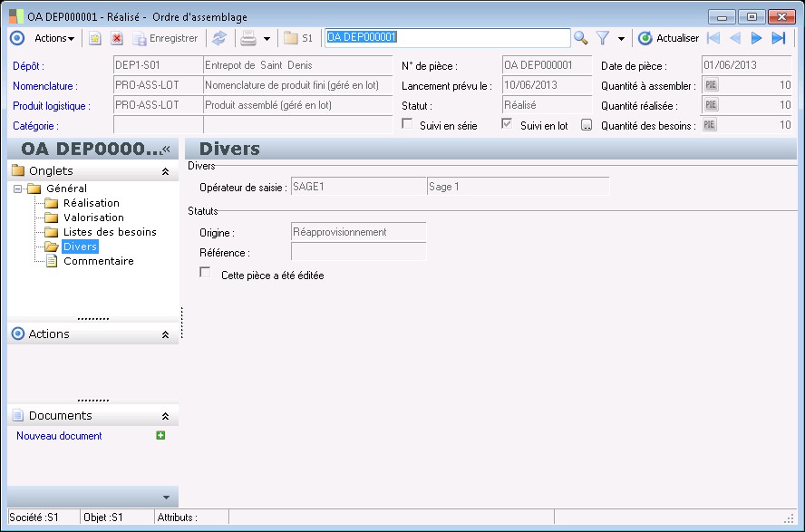The height and width of the screenshot is (532, 805).
Task: Toggle Cette pièce a été éditée checkbox
Action: click(205, 273)
